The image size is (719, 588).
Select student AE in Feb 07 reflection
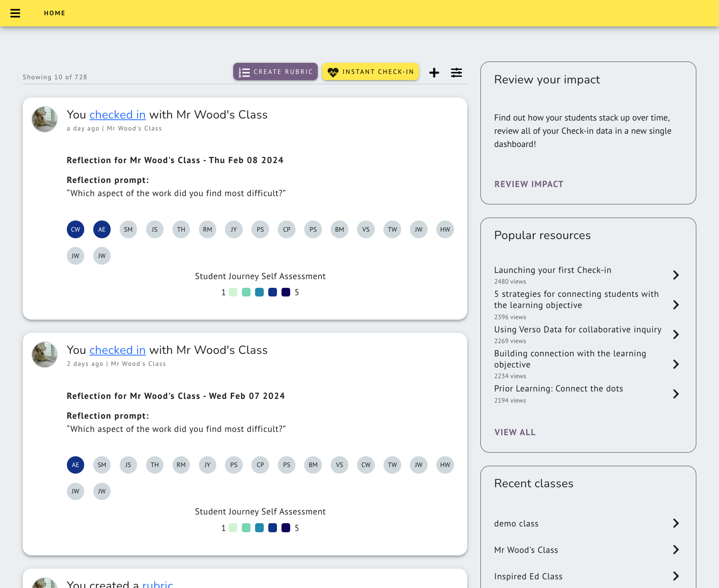(76, 465)
